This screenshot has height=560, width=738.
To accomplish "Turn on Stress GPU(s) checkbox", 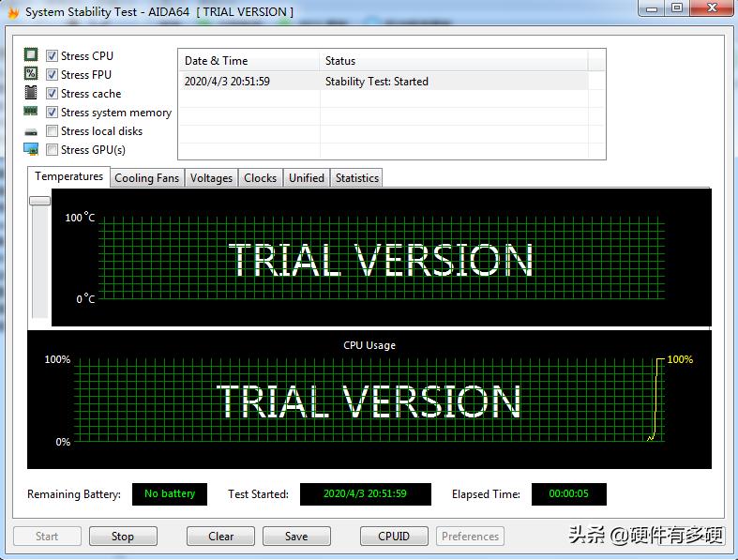I will tap(53, 150).
